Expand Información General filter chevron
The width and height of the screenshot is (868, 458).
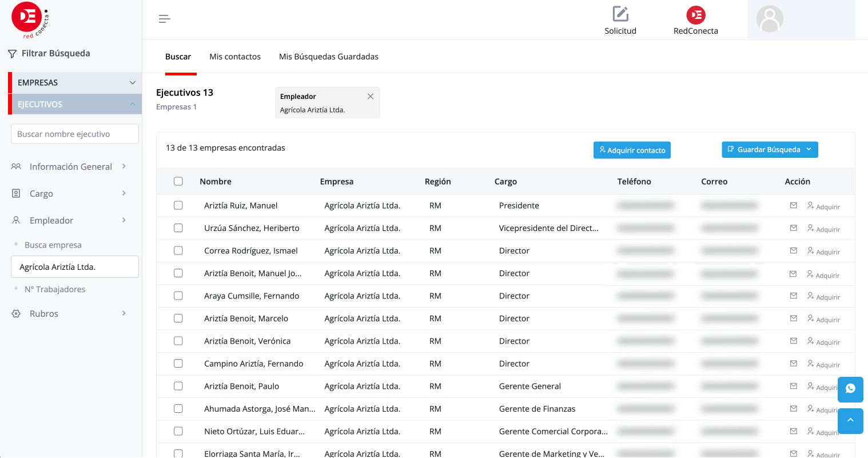coord(124,166)
